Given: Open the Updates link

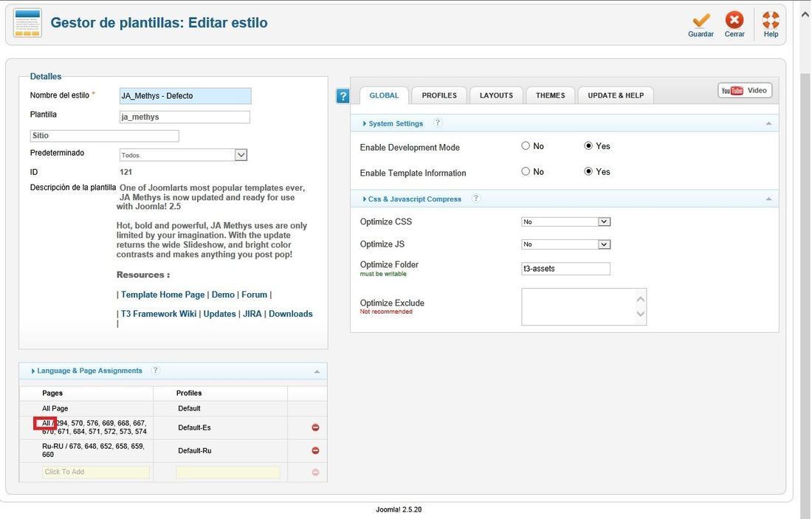Looking at the screenshot, I should pos(219,313).
